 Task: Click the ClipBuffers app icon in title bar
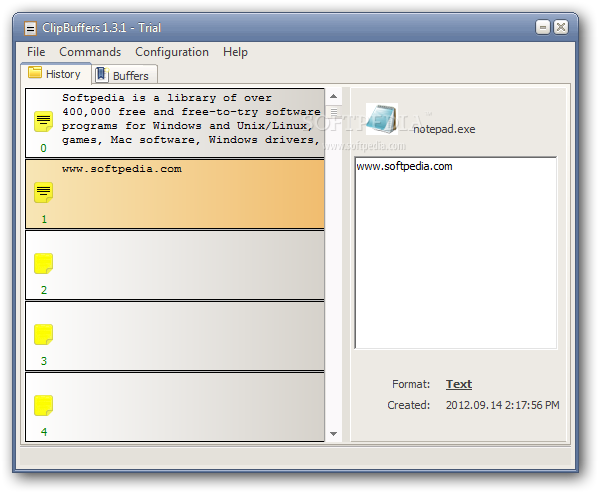click(31, 29)
